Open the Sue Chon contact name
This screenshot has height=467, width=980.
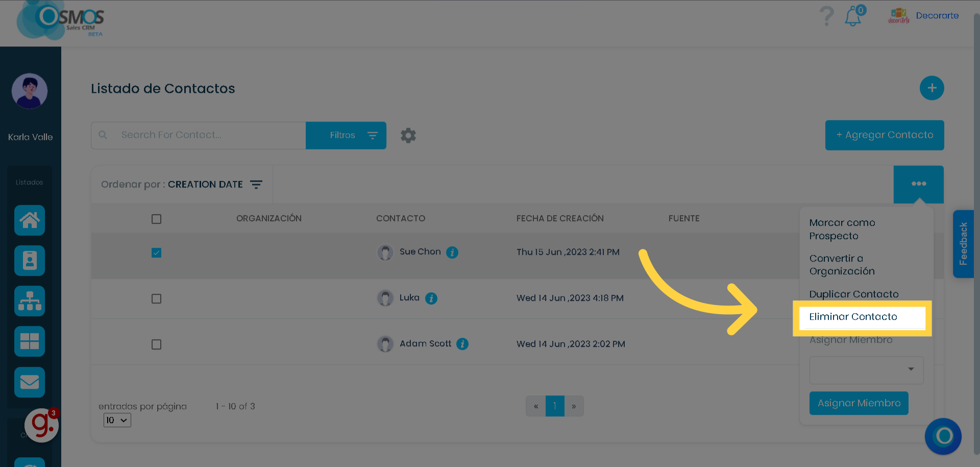pos(420,252)
